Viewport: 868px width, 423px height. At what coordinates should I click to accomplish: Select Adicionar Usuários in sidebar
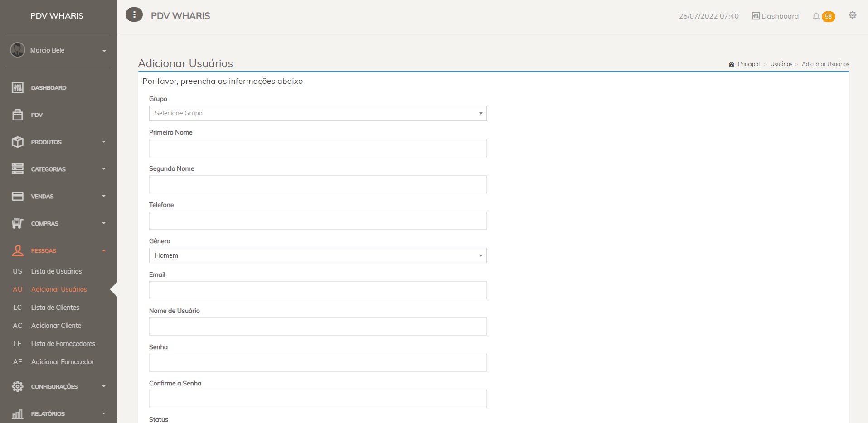[x=59, y=289]
